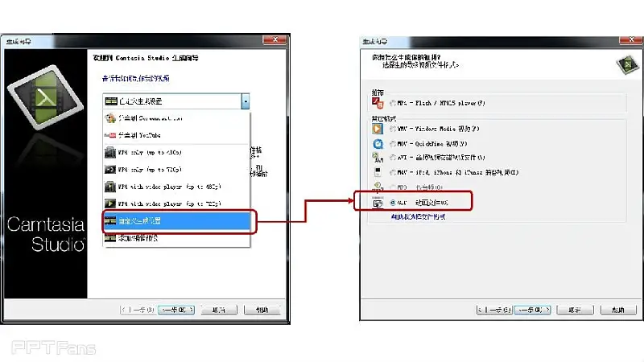Click Help in the format dialog

(x=618, y=310)
